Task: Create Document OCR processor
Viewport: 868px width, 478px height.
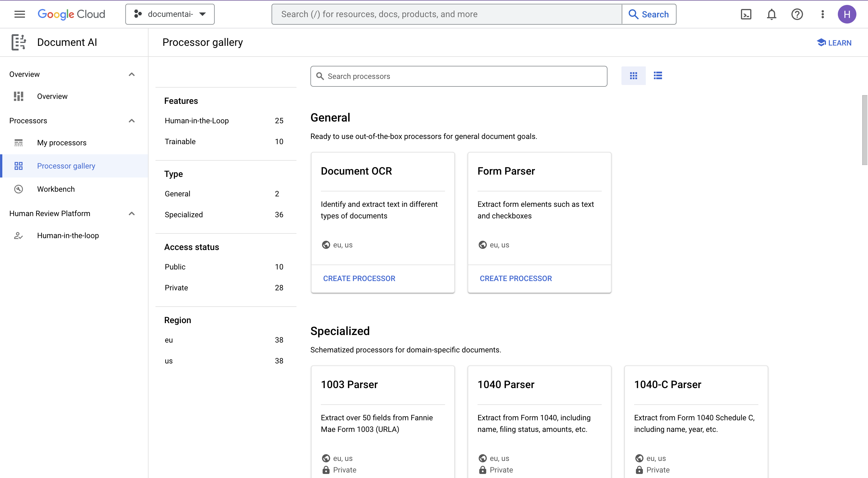Action: (x=359, y=278)
